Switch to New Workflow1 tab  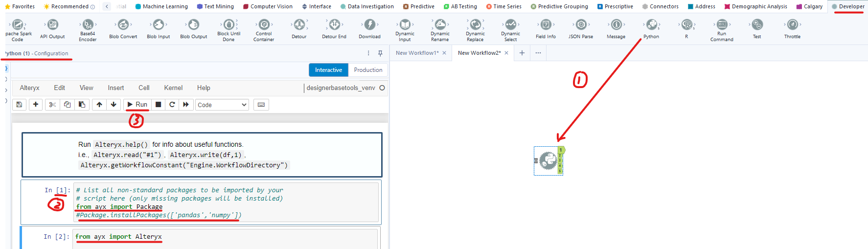click(x=417, y=53)
